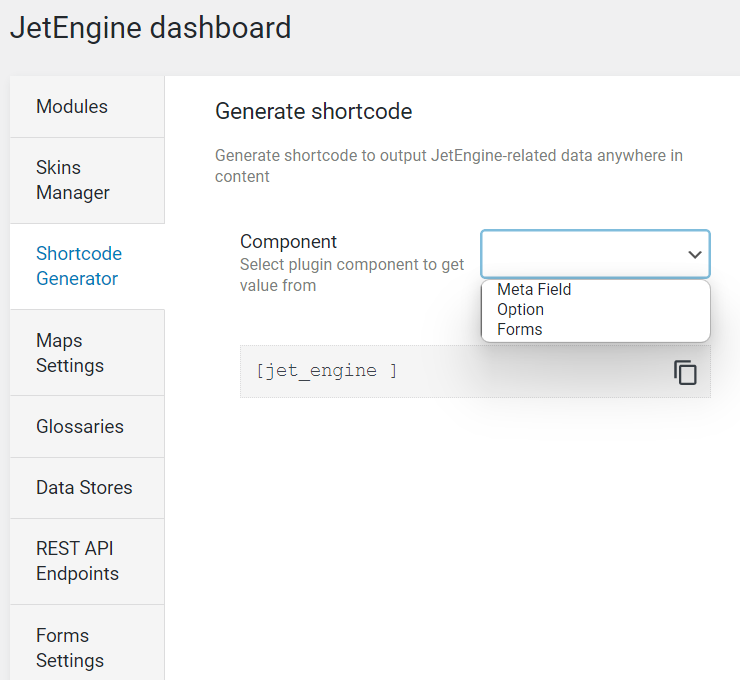Open REST API Endpoints tab
The height and width of the screenshot is (680, 740).
[87, 561]
